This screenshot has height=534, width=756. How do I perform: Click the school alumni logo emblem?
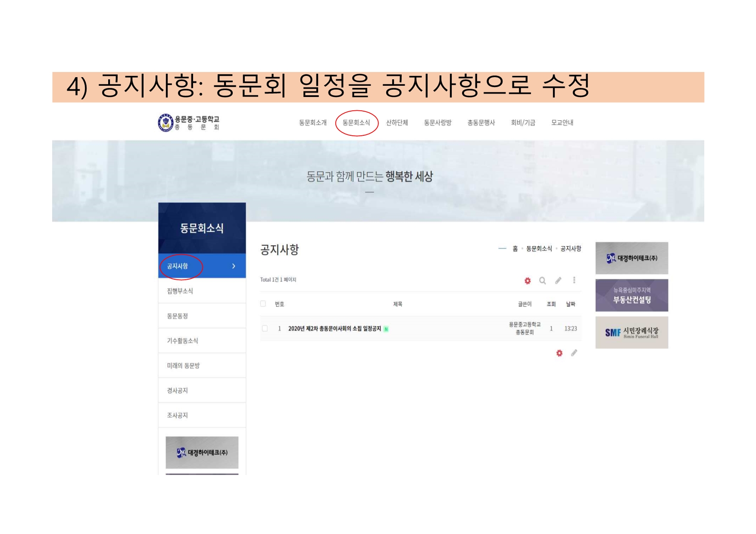tap(166, 123)
